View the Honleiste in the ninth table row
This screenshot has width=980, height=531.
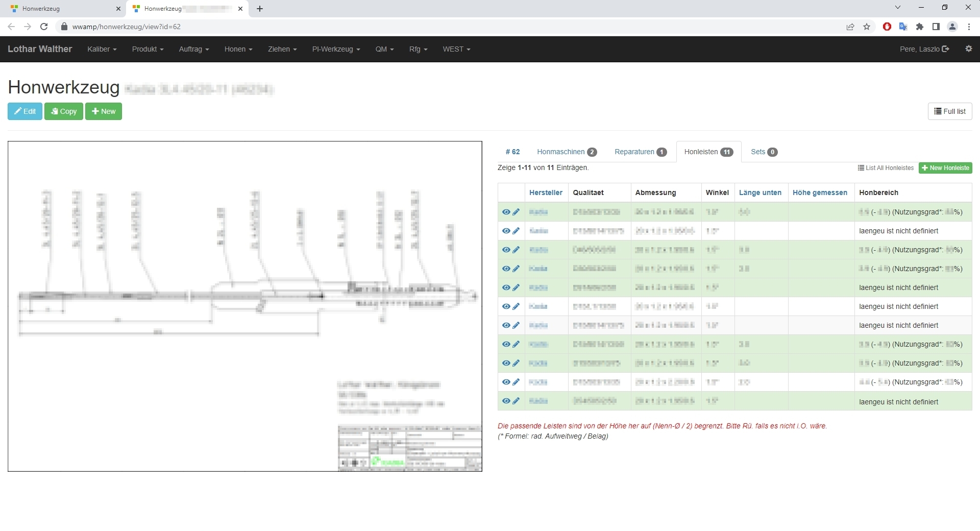point(506,363)
